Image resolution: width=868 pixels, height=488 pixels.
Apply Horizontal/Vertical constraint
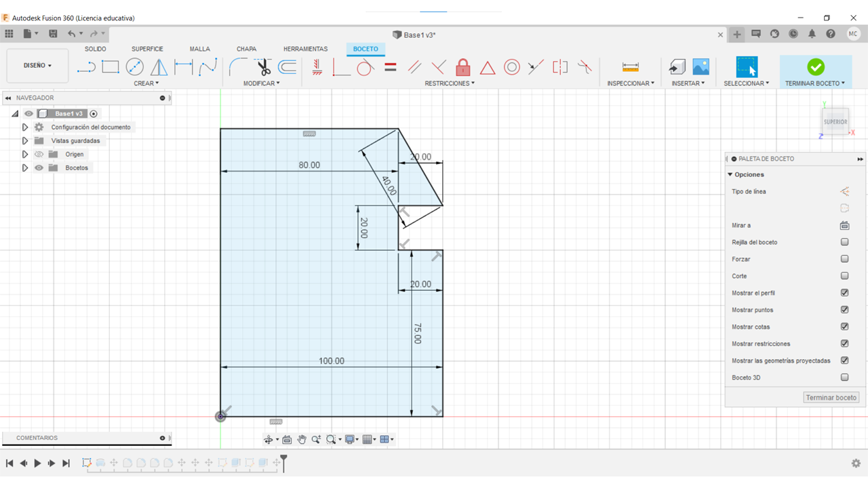click(x=317, y=67)
